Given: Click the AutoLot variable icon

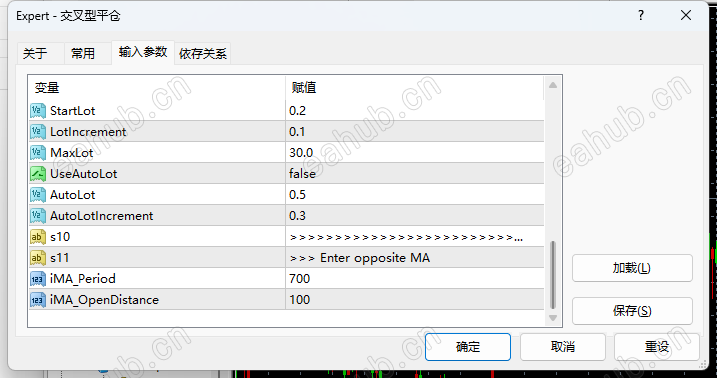Looking at the screenshot, I should [x=38, y=195].
